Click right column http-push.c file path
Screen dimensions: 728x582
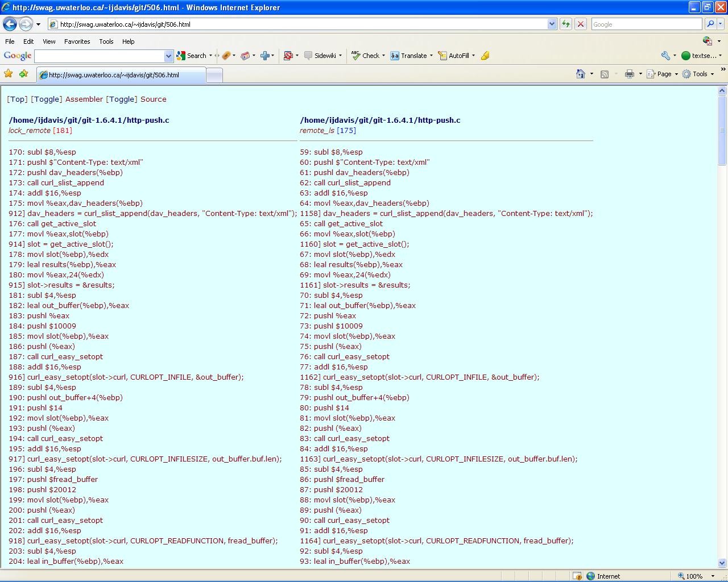[x=380, y=120]
